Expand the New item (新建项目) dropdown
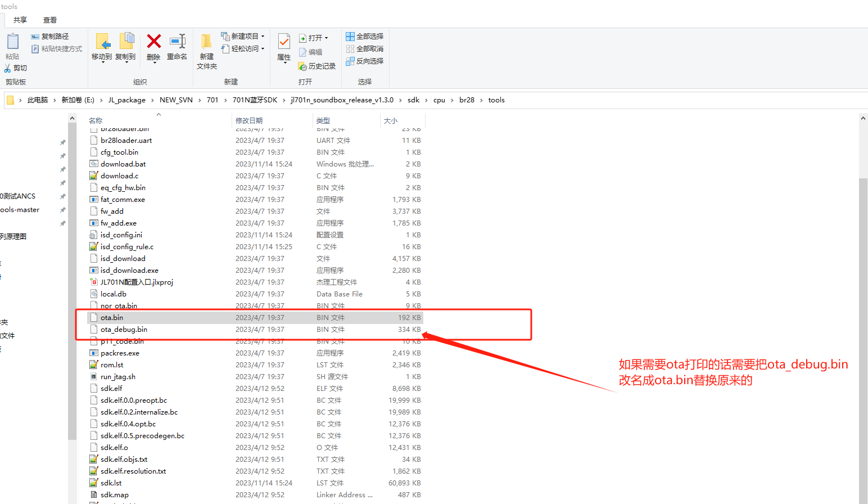The width and height of the screenshot is (868, 504). 263,36
